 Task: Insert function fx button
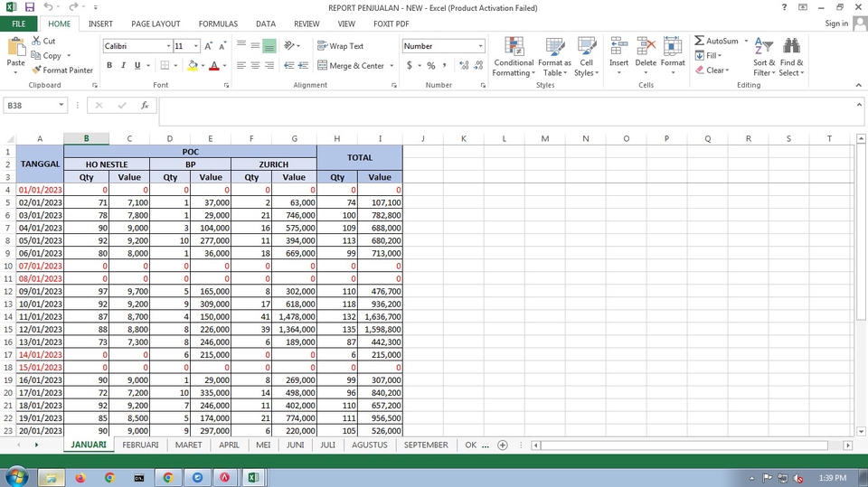[145, 105]
